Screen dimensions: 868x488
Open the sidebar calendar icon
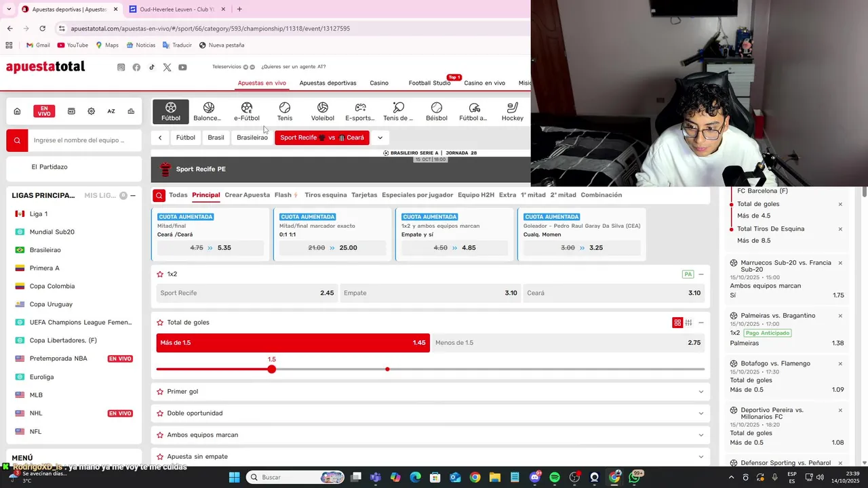pos(71,111)
